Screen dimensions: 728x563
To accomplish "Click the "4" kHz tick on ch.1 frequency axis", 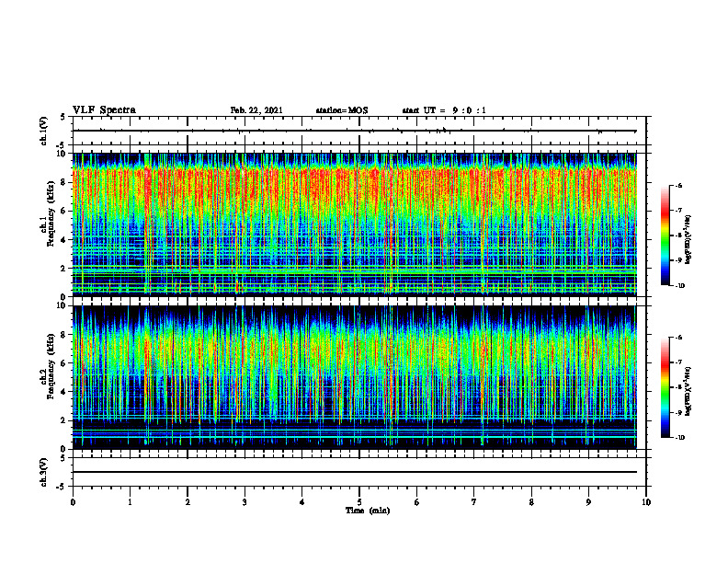I will coord(64,240).
